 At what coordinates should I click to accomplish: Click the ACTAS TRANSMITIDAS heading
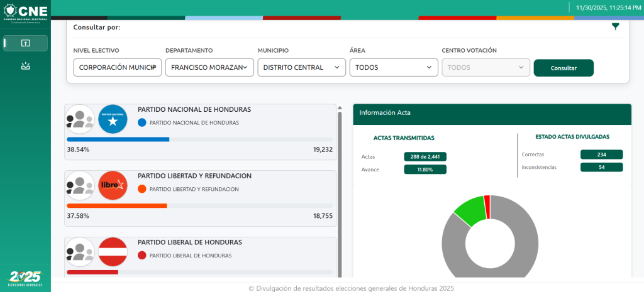pyautogui.click(x=404, y=138)
